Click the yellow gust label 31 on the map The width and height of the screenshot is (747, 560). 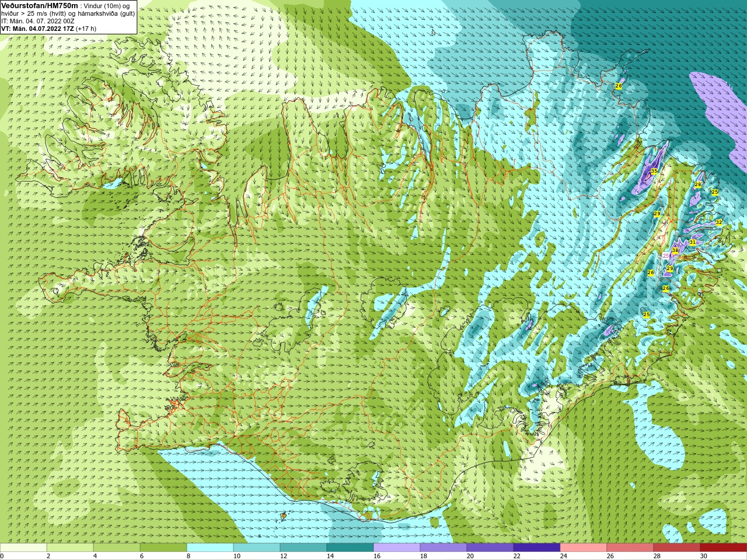coord(693,242)
